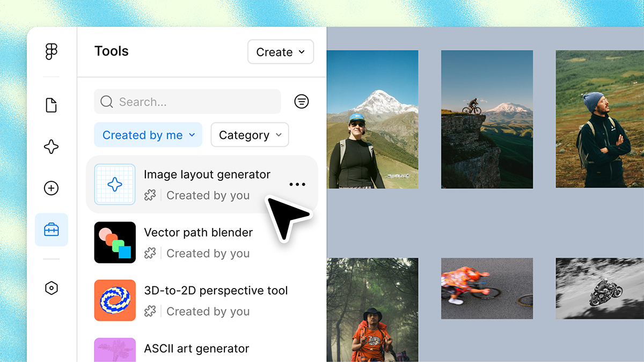
Task: Open the files page icon in sidebar
Action: 52,105
